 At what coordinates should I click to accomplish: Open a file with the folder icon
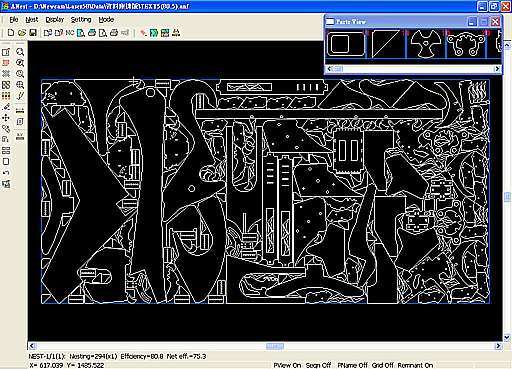coord(22,33)
